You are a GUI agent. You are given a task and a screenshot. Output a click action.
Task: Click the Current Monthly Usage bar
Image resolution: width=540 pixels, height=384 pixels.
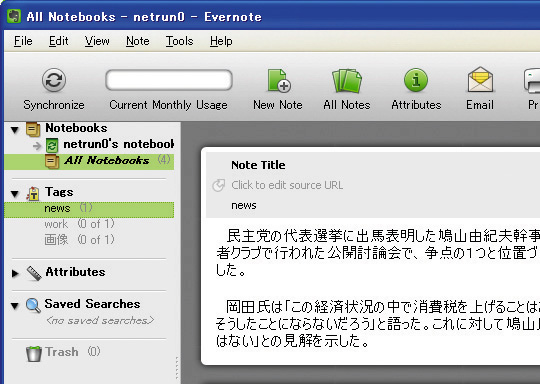(169, 80)
